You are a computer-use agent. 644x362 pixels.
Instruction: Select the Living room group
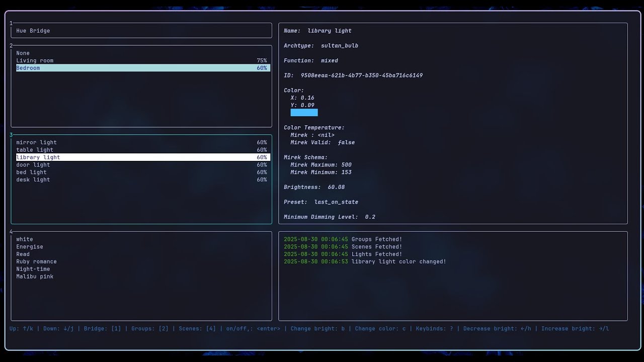coord(143,61)
